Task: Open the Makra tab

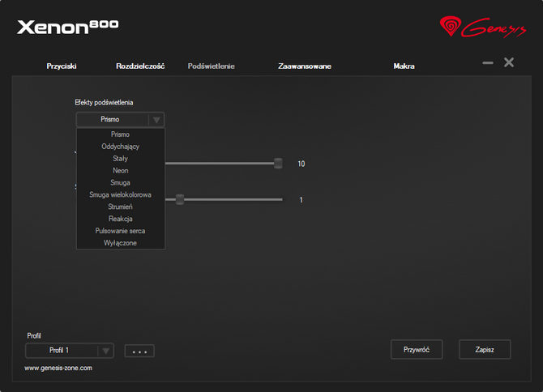Action: coord(404,66)
